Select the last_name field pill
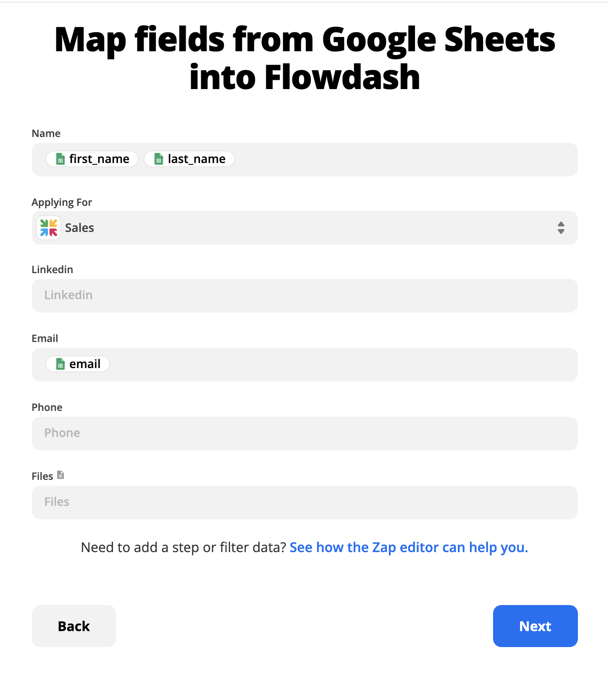Image resolution: width=609 pixels, height=700 pixels. pos(189,159)
